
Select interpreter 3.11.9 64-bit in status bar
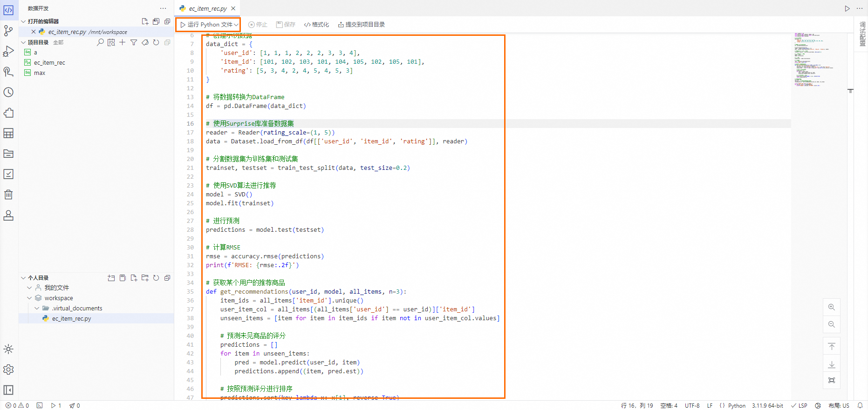click(767, 406)
